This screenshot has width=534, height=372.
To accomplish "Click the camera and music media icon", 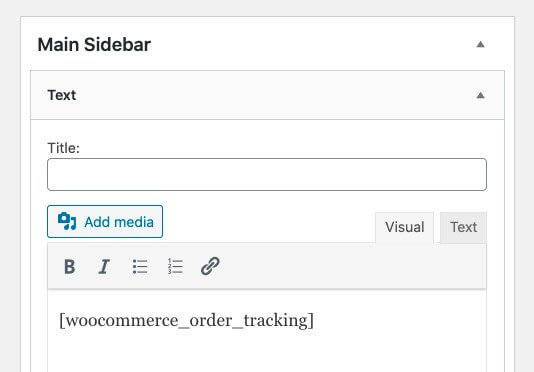I will 67,221.
